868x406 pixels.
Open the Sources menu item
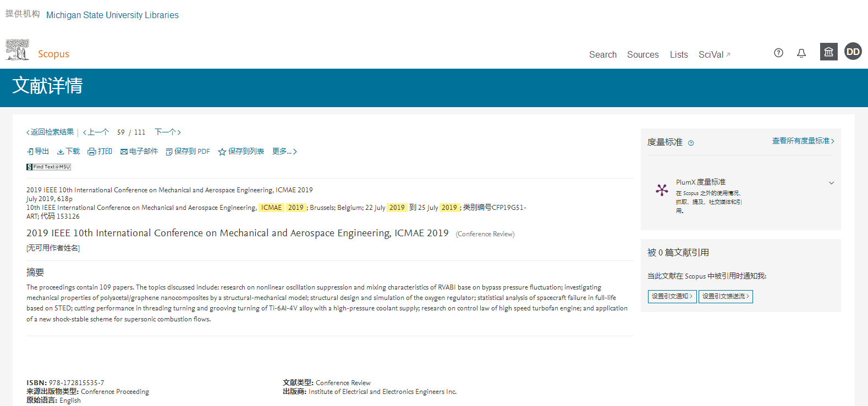point(642,54)
